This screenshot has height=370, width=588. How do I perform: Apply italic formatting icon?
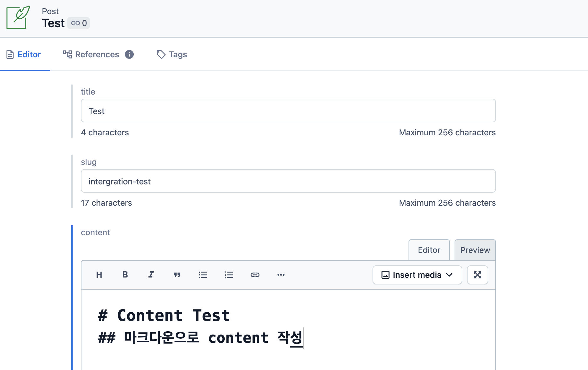(x=151, y=275)
